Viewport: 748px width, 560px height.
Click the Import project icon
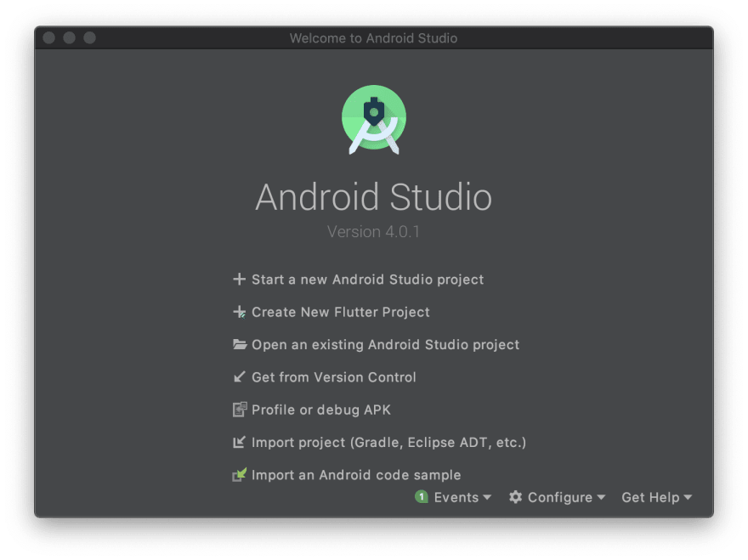click(x=240, y=442)
